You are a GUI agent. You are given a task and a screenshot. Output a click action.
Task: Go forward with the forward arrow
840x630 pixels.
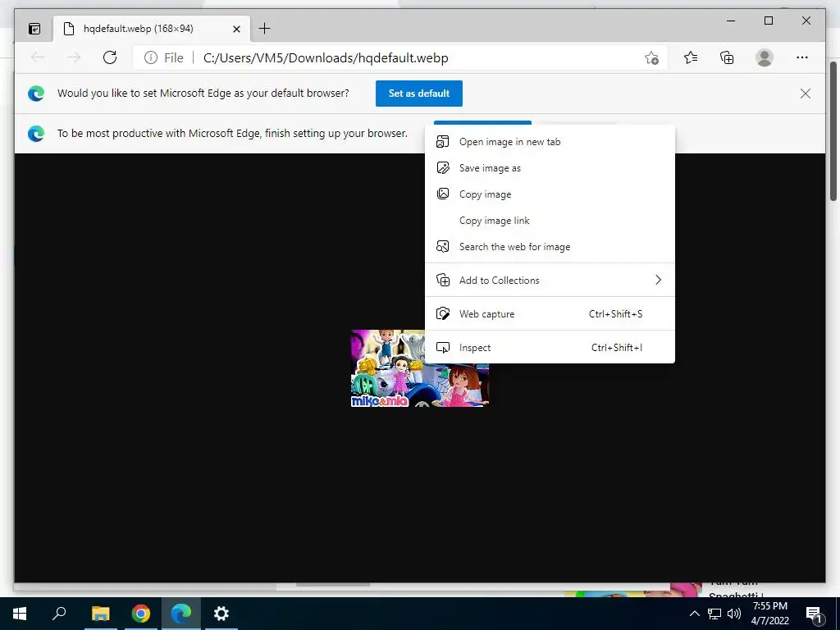tap(73, 57)
